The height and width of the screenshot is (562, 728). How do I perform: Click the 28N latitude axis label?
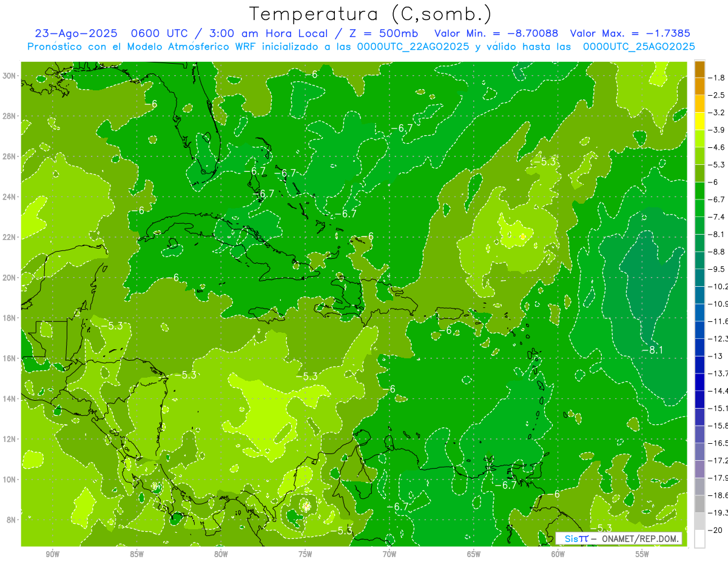pyautogui.click(x=10, y=116)
